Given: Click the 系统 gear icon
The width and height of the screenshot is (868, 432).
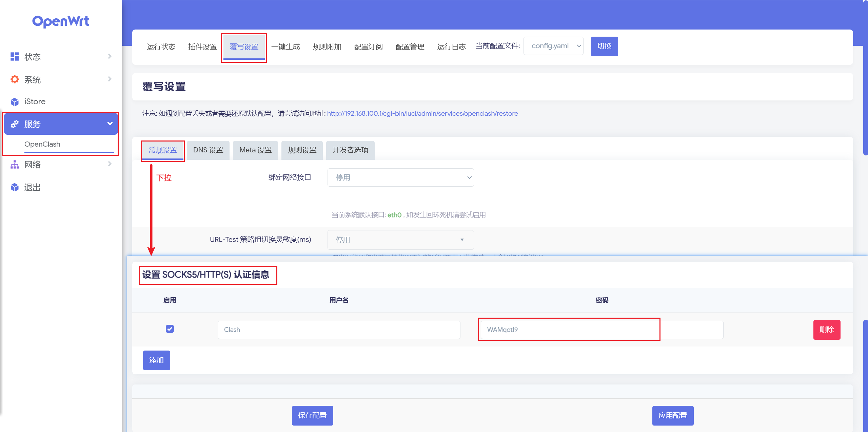Looking at the screenshot, I should pos(15,79).
